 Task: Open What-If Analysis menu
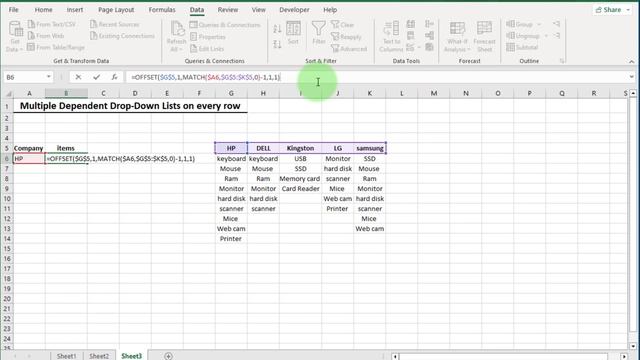pyautogui.click(x=457, y=37)
